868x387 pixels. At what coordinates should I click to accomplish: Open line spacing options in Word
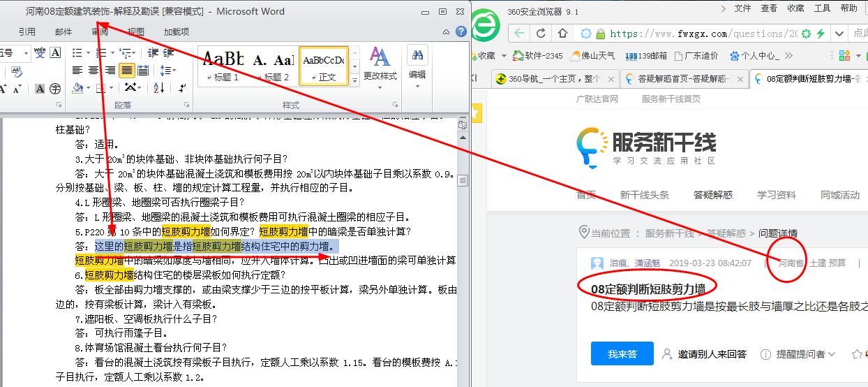[x=167, y=71]
